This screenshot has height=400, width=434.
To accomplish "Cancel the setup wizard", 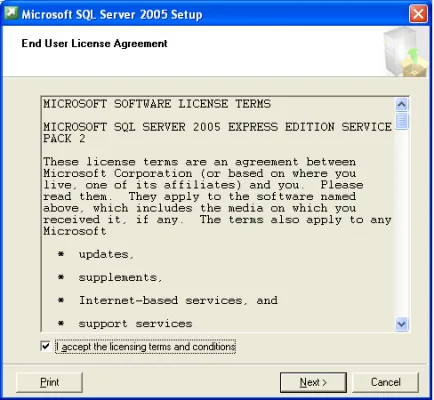I will click(385, 382).
